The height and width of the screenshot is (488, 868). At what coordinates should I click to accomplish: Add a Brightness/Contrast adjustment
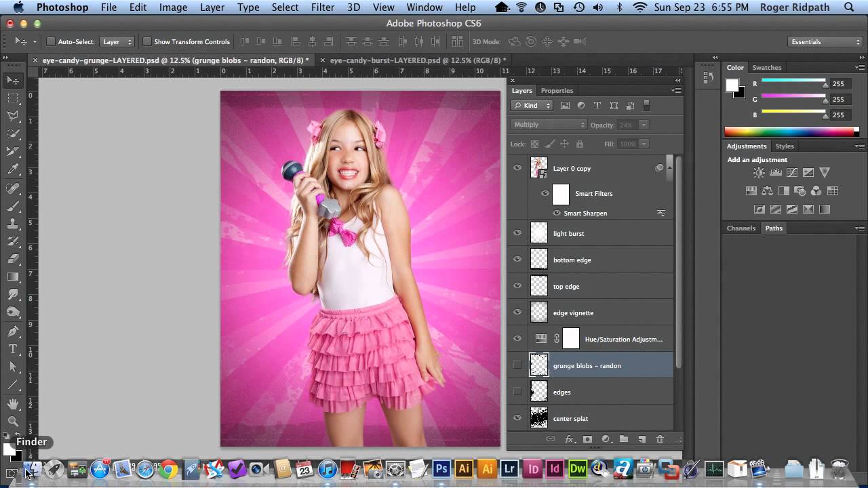click(759, 173)
